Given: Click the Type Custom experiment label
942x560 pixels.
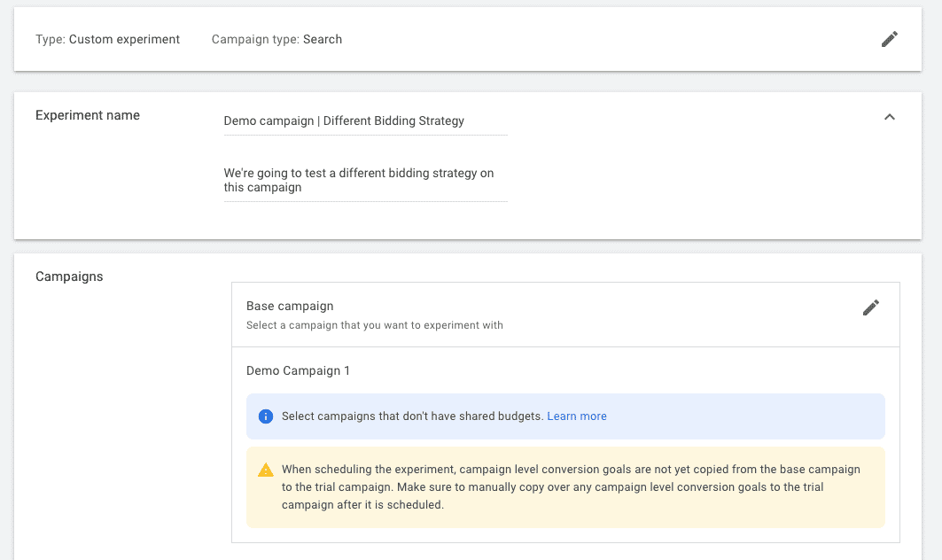Looking at the screenshot, I should point(107,39).
